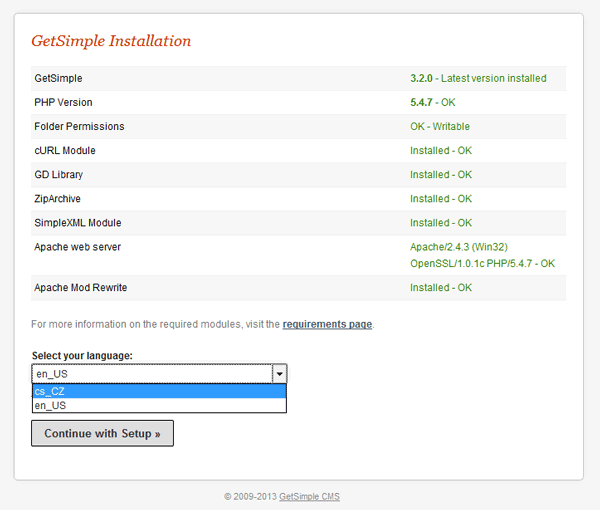Click the cURL Module 'Installed - OK' status
The height and width of the screenshot is (510, 600).
441,151
